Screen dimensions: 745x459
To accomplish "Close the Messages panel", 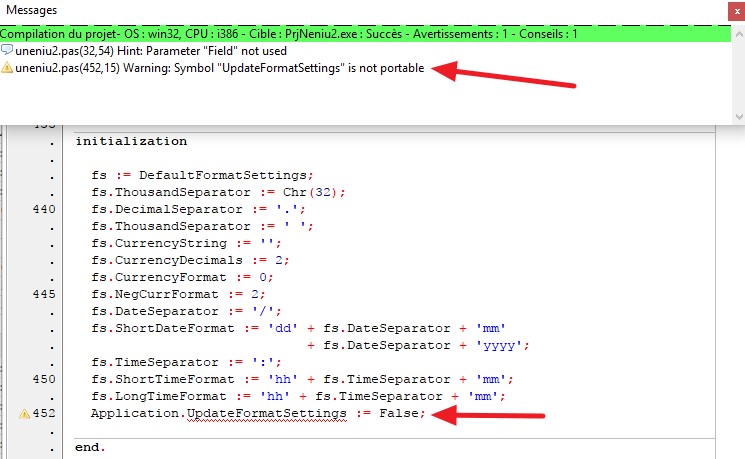I will point(736,11).
